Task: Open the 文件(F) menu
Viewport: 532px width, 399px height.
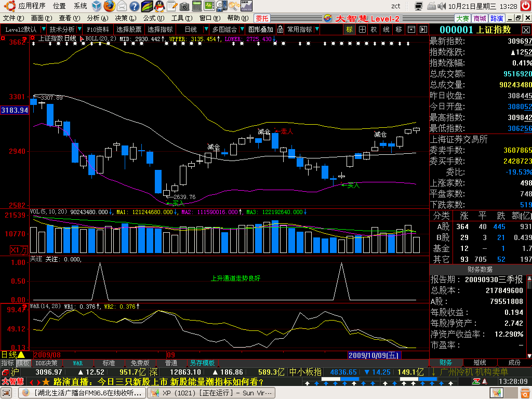Action: tap(14, 18)
